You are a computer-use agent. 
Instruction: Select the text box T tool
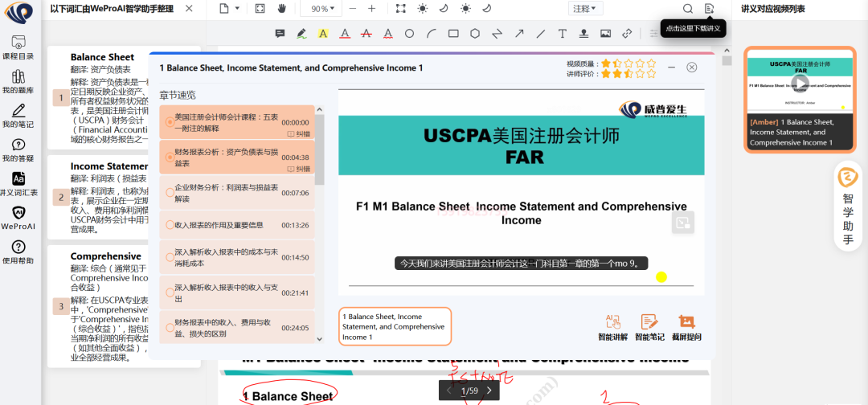coord(563,34)
